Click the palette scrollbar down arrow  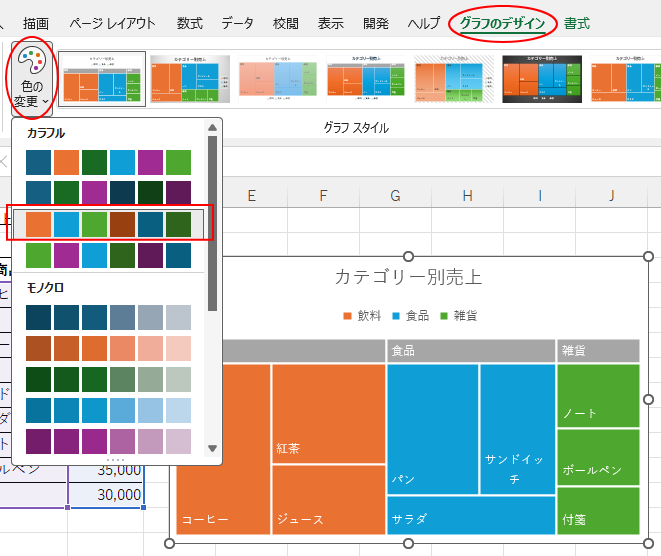pyautogui.click(x=212, y=449)
